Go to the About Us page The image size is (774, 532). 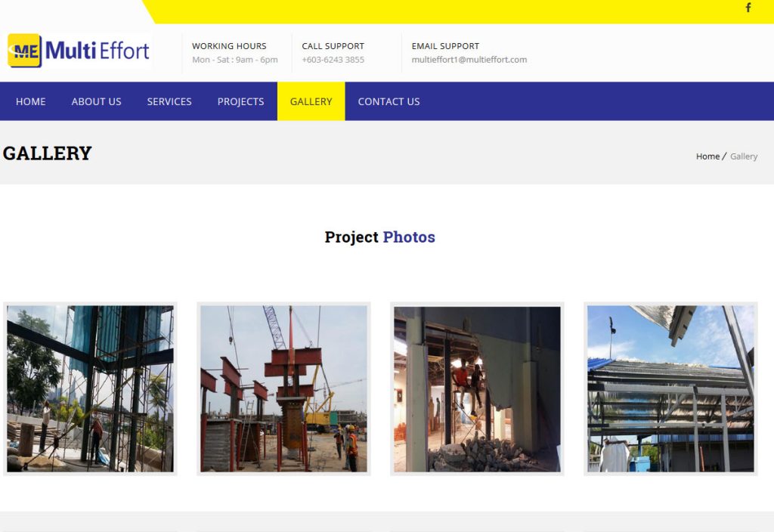96,101
